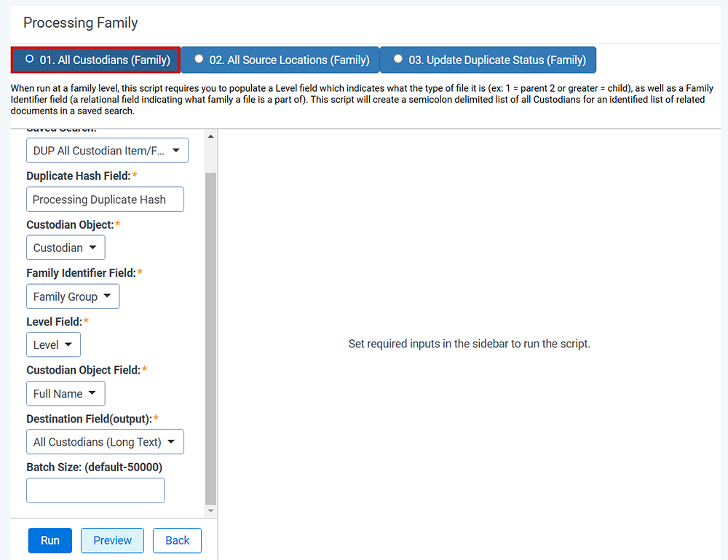Click the Processing Duplicate Hash field
This screenshot has height=560, width=728.
pyautogui.click(x=105, y=200)
